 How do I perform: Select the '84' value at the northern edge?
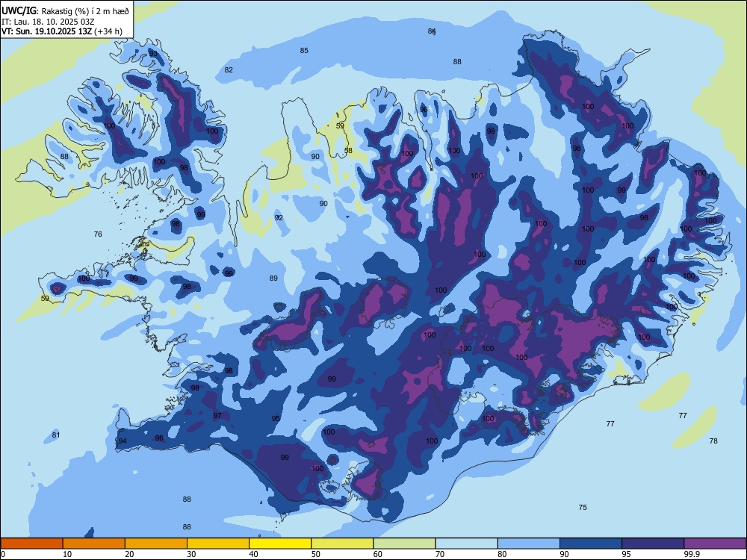pyautogui.click(x=432, y=31)
